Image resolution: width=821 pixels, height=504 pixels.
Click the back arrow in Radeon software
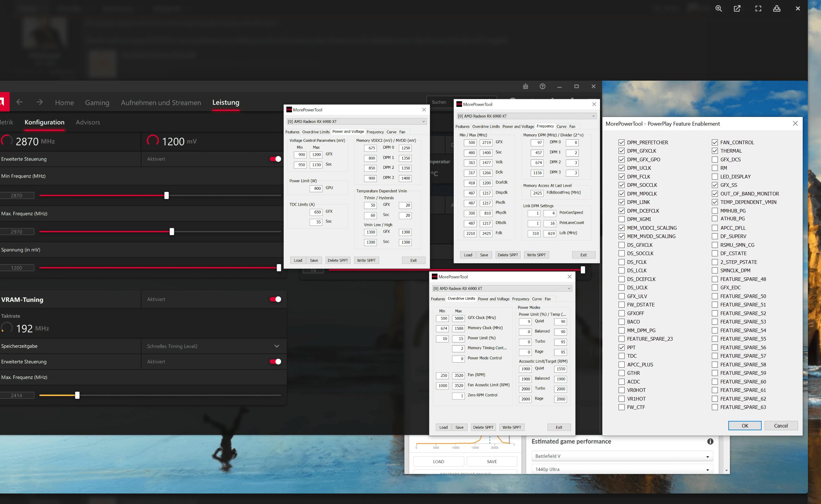tap(20, 102)
